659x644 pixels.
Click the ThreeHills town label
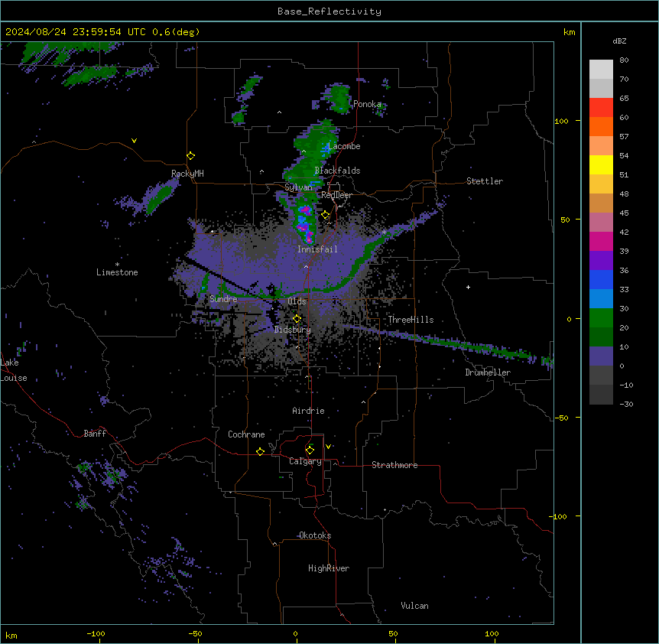point(411,320)
